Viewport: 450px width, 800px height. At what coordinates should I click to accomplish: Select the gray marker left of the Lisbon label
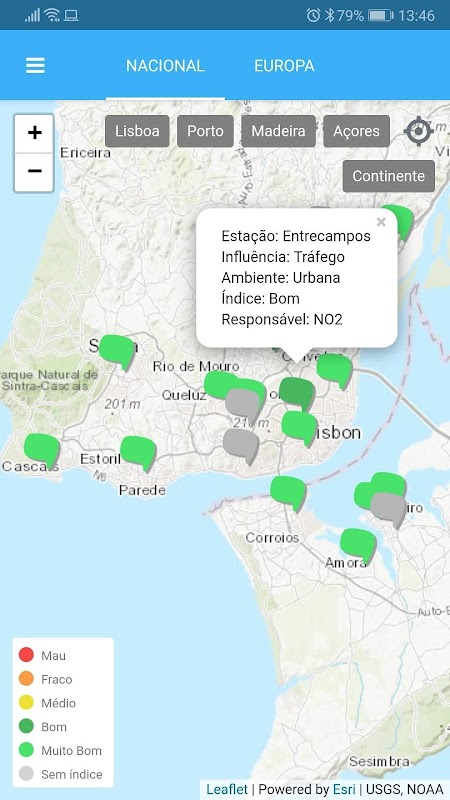pos(241,444)
